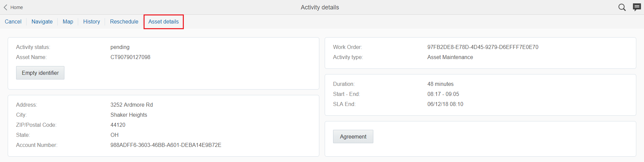644x162 pixels.
Task: Open search with the magnifier icon
Action: [x=622, y=7]
